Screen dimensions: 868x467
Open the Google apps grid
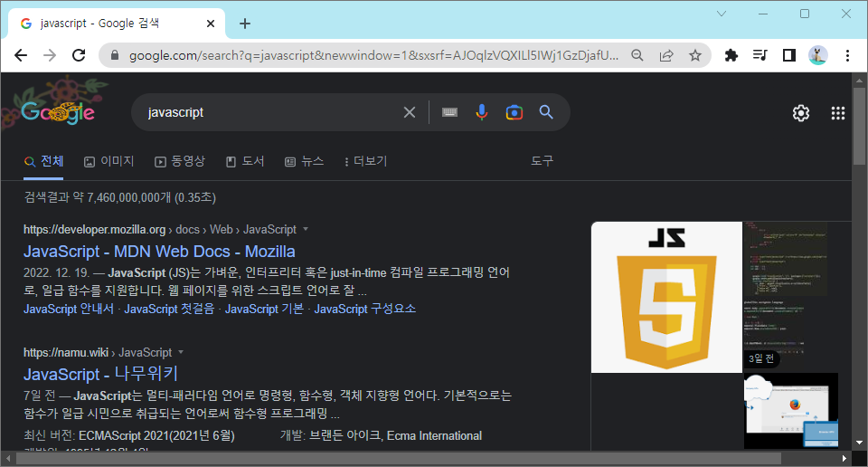(x=838, y=113)
